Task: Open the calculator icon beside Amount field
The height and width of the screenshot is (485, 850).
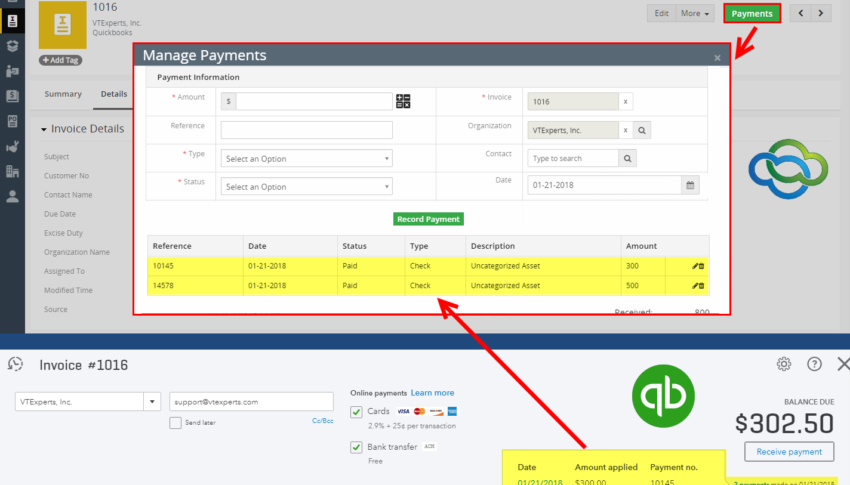Action: [x=403, y=101]
